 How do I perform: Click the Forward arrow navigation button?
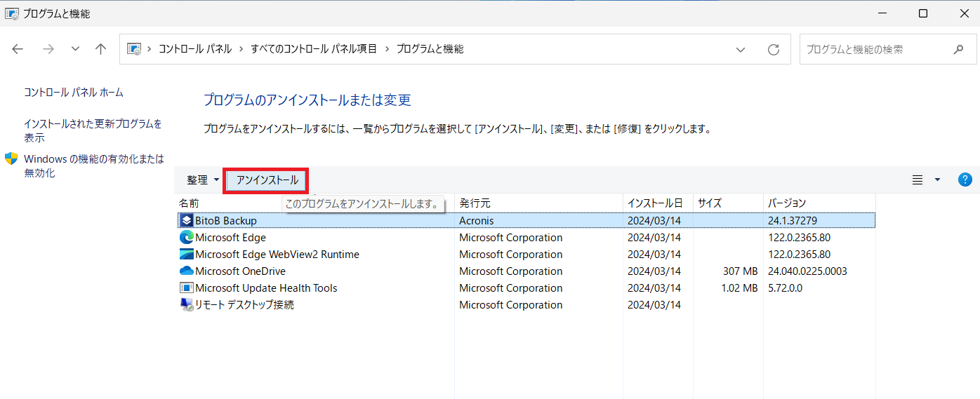(x=48, y=49)
